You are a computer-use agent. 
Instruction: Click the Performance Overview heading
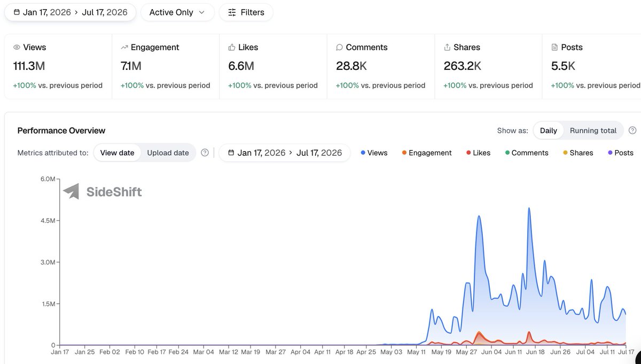click(61, 130)
